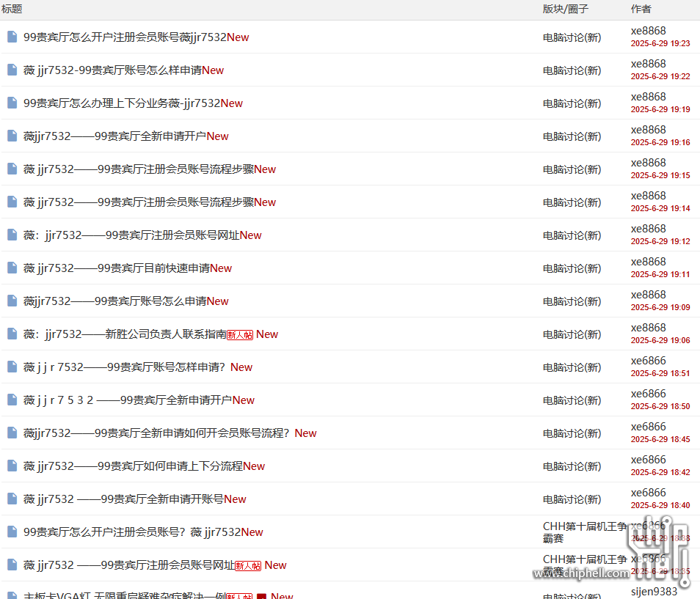
Task: Open thread 99贵宾厅全新申请如何开会员账号流程？
Action: click(156, 433)
